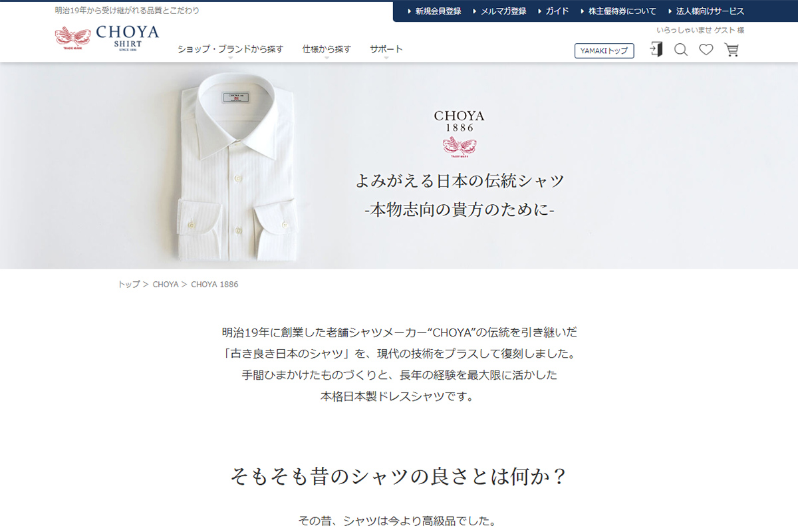
Task: Open the shopping cart icon
Action: tap(731, 50)
